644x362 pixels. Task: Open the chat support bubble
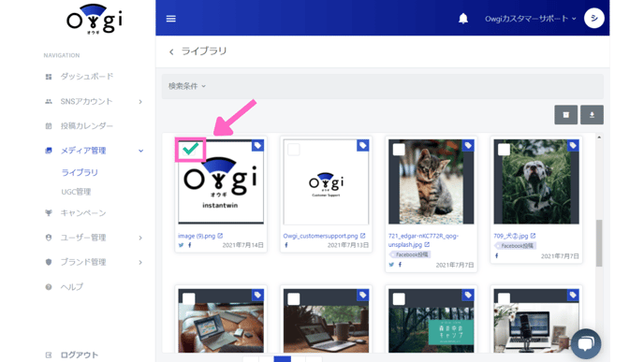586,343
